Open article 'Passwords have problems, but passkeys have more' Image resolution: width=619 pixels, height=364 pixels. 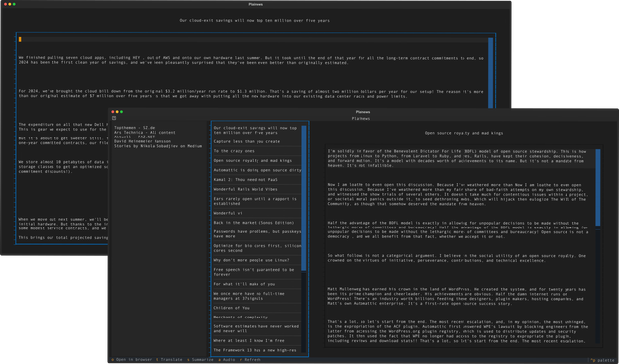click(257, 234)
